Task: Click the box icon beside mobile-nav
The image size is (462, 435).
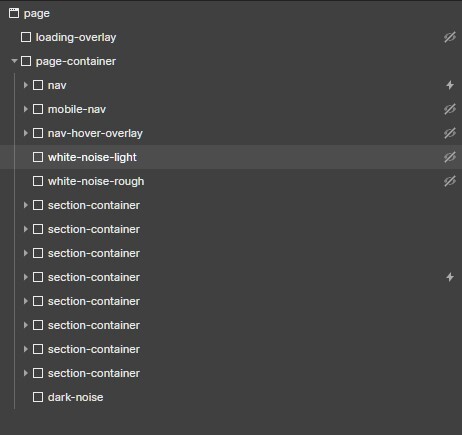Action: tap(38, 109)
